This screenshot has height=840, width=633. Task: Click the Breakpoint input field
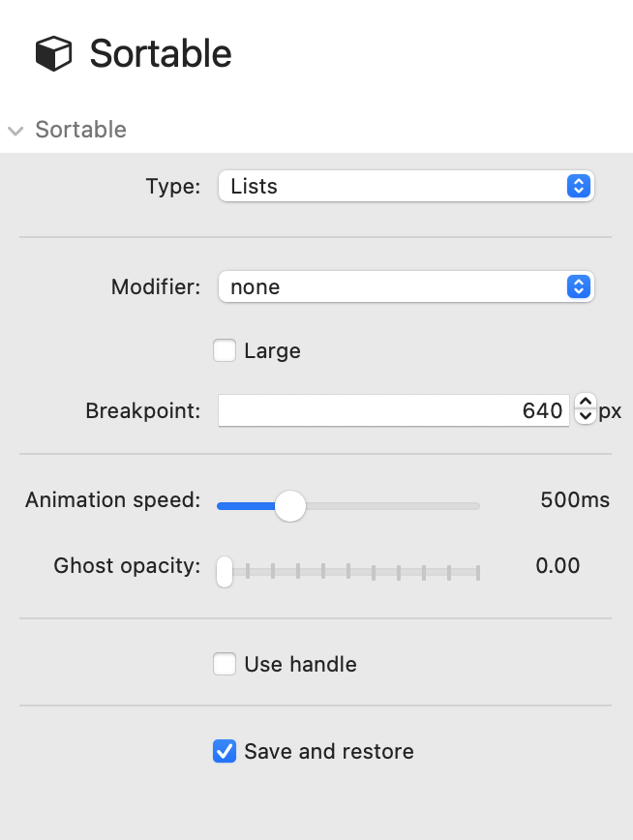[392, 411]
